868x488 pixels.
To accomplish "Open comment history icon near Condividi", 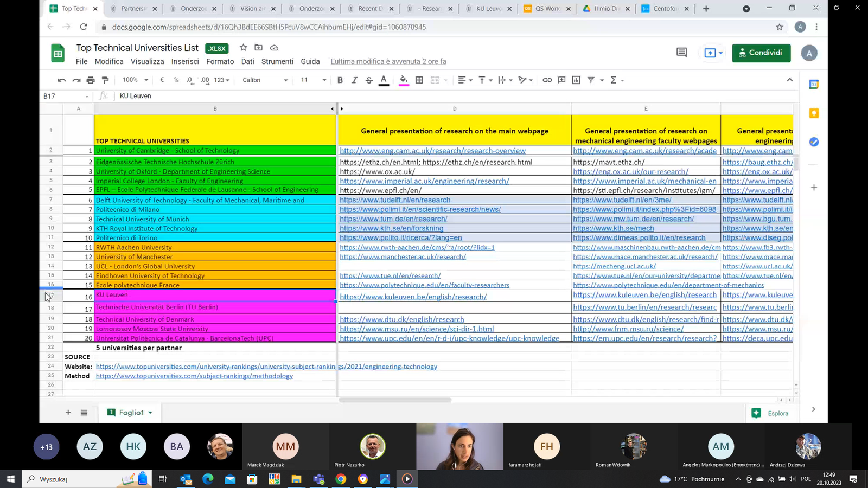I will click(x=681, y=53).
